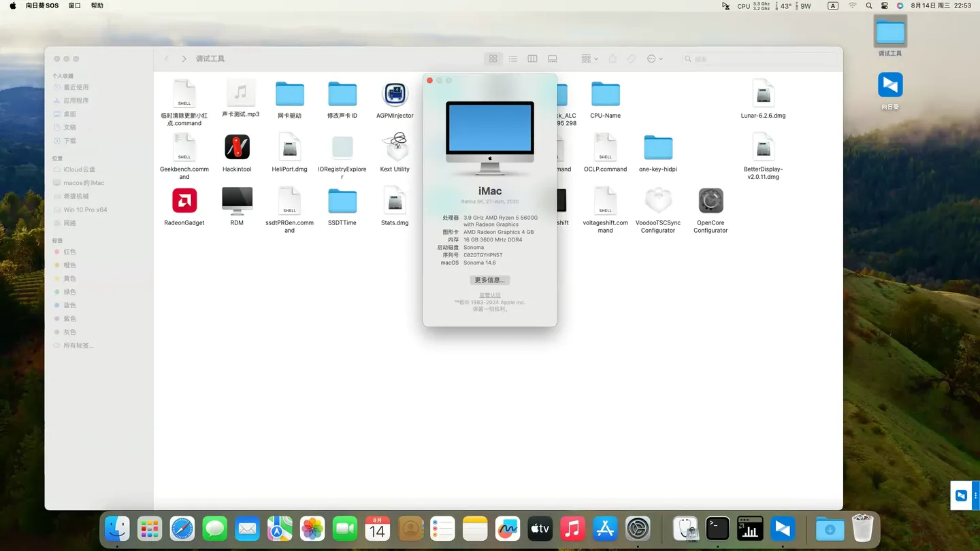Open the group-by dropdown in the Finder toolbar

click(589, 59)
